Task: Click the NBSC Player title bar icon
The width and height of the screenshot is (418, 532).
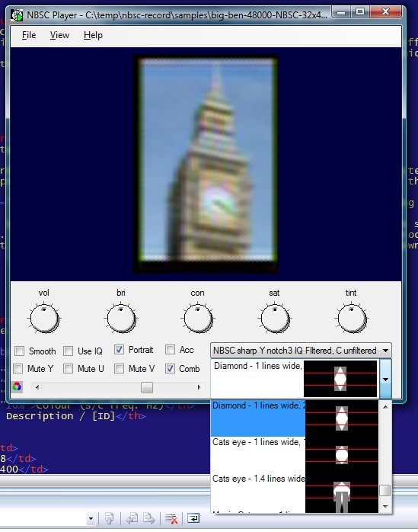Action: coord(17,15)
